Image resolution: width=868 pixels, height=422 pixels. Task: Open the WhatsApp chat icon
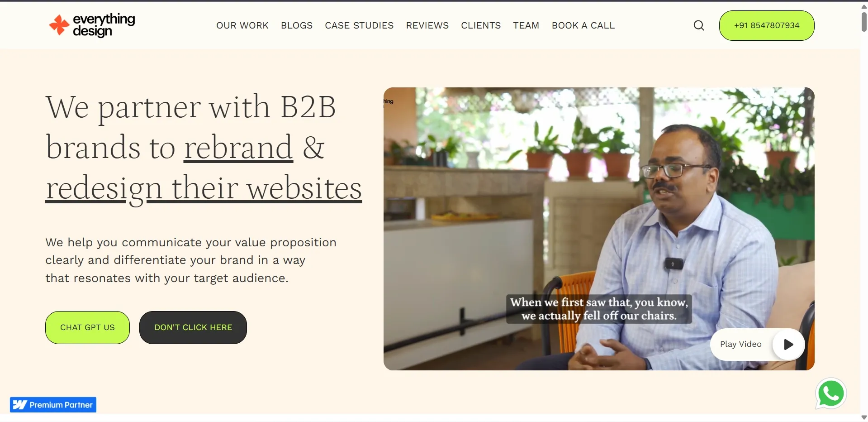click(x=831, y=393)
